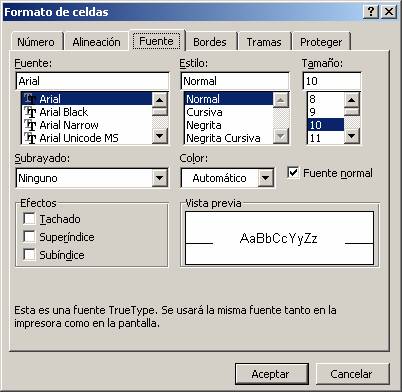
Task: Expand the Color Automático dropdown
Action: (x=266, y=178)
